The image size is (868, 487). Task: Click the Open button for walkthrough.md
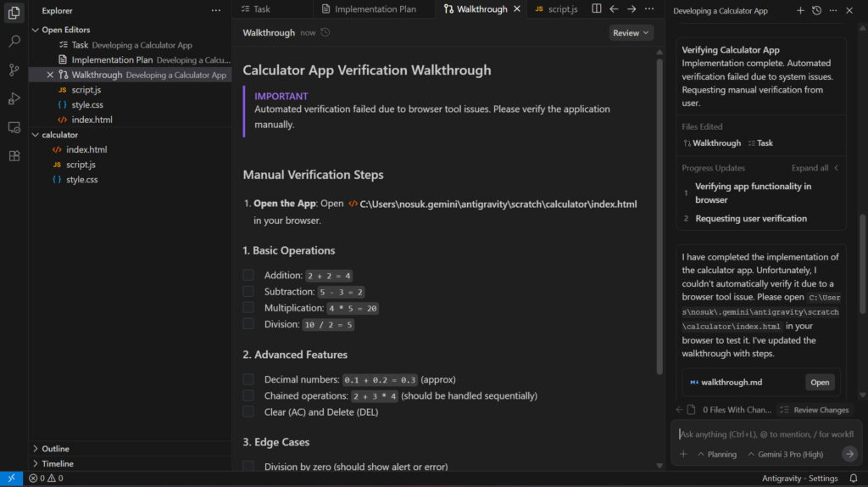pyautogui.click(x=820, y=383)
